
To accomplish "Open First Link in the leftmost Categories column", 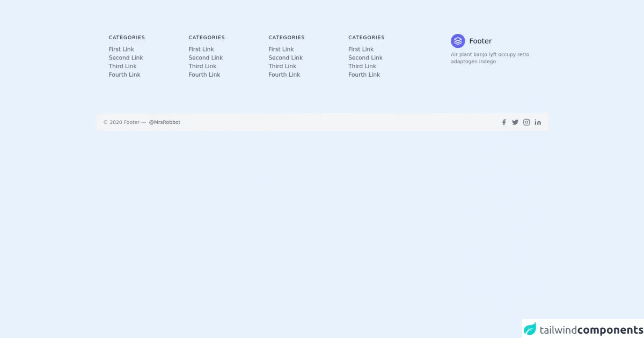I will pos(121,49).
